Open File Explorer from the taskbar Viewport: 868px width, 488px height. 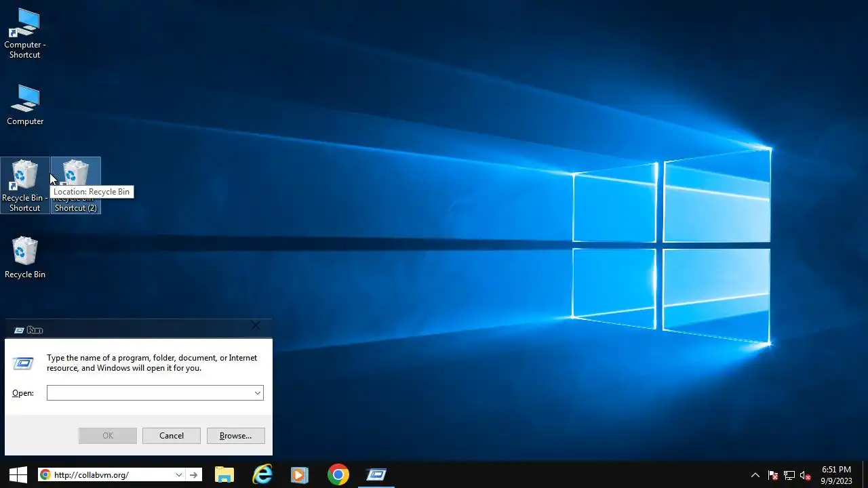coord(224,474)
